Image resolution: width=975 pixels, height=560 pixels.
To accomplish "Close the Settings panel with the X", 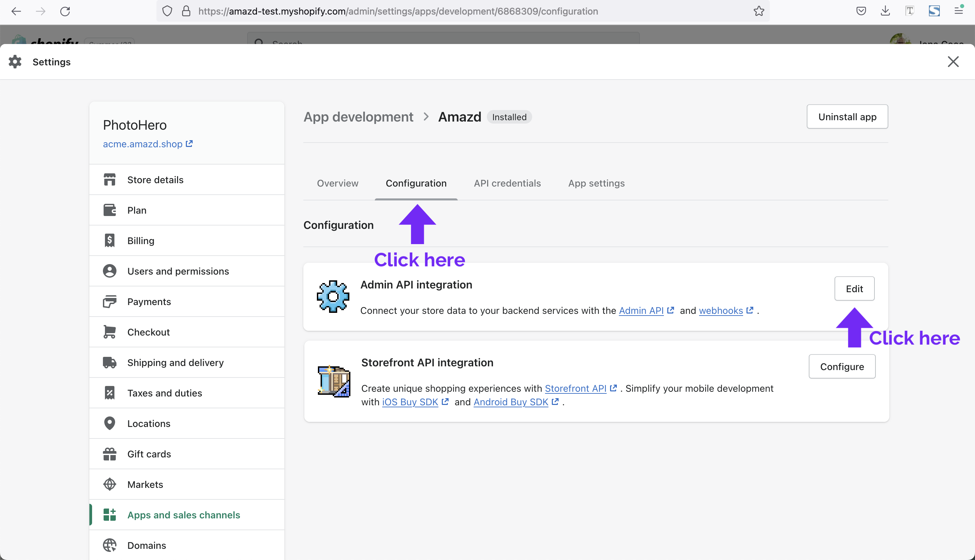I will 953,62.
